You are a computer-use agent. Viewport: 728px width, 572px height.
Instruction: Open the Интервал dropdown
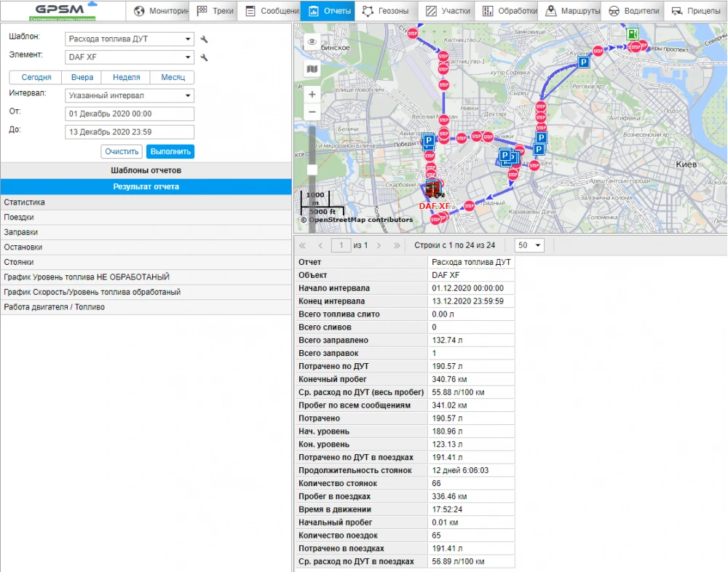click(129, 95)
